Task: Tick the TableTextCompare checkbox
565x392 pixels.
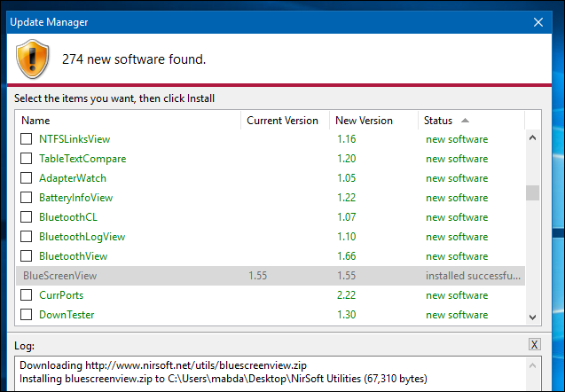Action: (26, 159)
